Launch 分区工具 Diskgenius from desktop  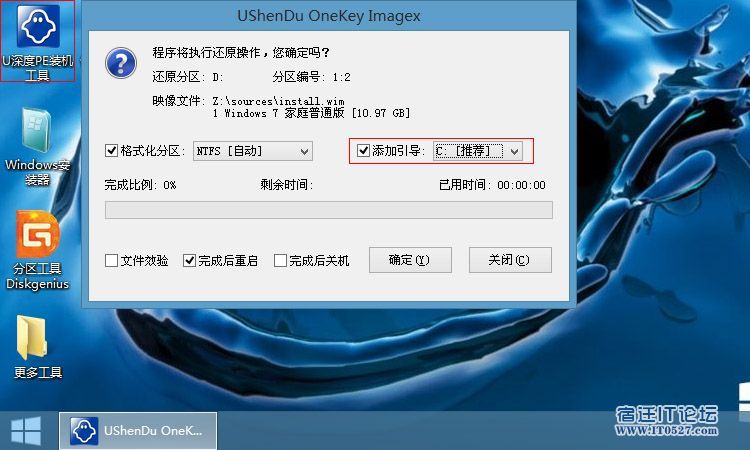click(x=37, y=251)
